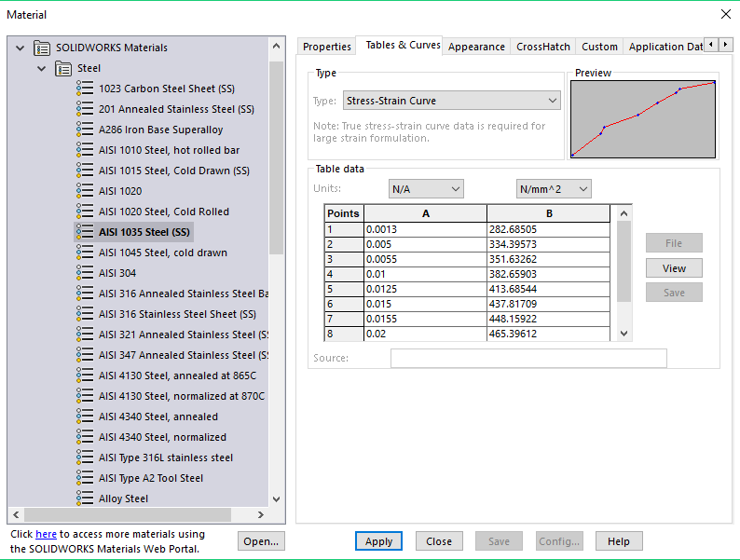This screenshot has width=740, height=560.
Task: Click icon beside AISI 321 Annealed Stainless Steel
Action: point(85,335)
